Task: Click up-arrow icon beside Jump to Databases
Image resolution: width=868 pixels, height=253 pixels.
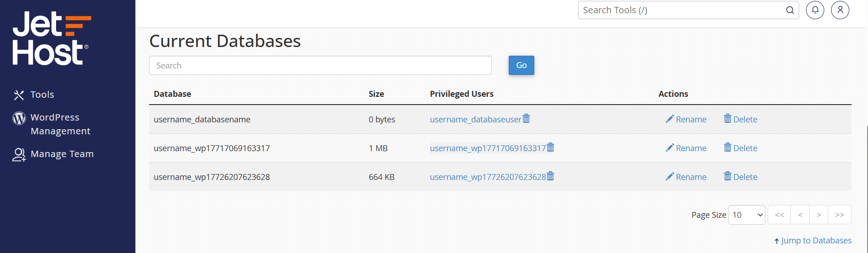Action: click(x=776, y=241)
